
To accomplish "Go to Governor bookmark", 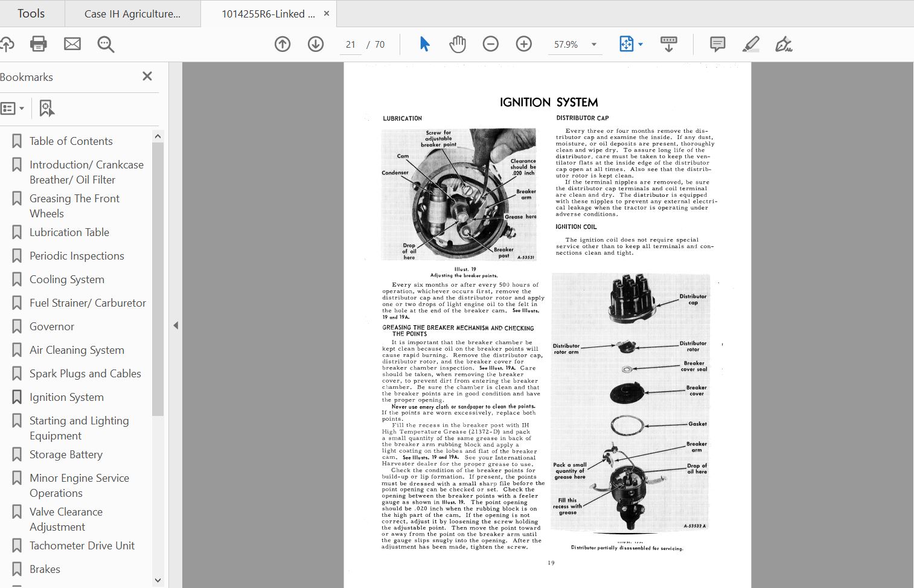I will click(x=52, y=326).
